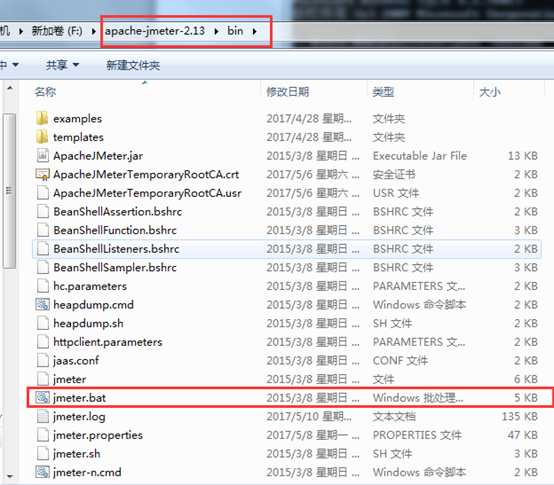Screen dimensions: 554x485
Task: Go to 新加卷 (F:) in address bar
Action: point(57,31)
